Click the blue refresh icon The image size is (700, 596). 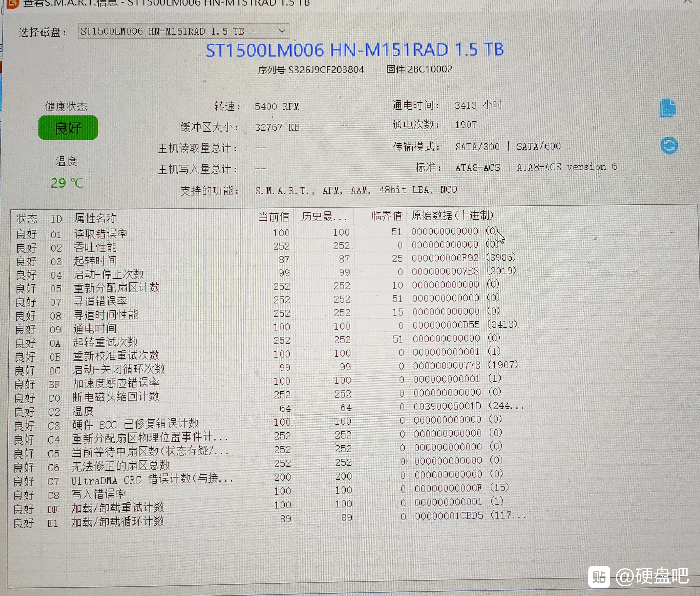(669, 145)
